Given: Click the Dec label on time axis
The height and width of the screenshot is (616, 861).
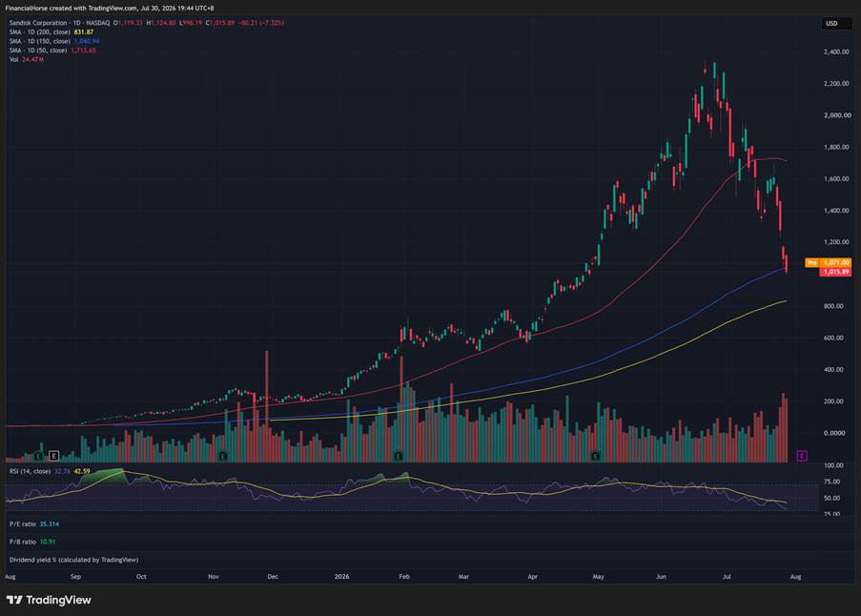Looking at the screenshot, I should click(273, 577).
